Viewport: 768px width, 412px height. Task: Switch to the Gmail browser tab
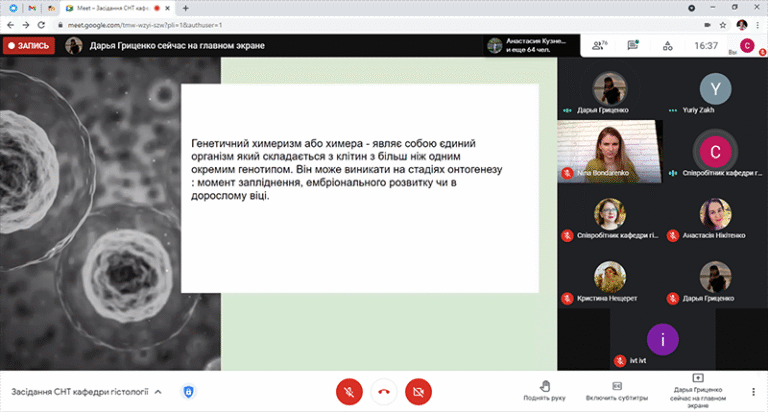(33, 7)
